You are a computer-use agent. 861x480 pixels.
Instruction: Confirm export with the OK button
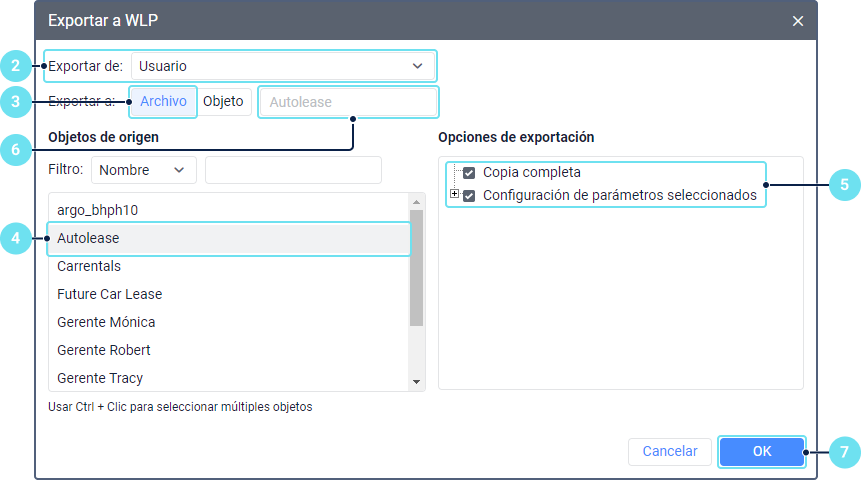click(762, 451)
